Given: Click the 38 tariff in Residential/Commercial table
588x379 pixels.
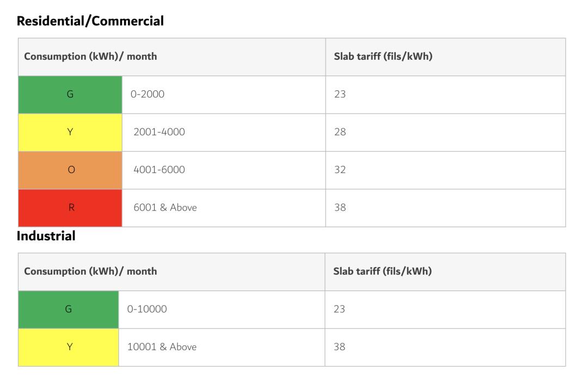Looking at the screenshot, I should pos(340,208).
